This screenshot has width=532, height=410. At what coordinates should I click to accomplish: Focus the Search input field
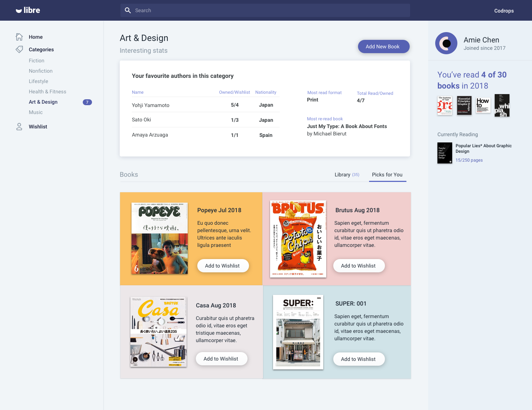[x=265, y=10]
